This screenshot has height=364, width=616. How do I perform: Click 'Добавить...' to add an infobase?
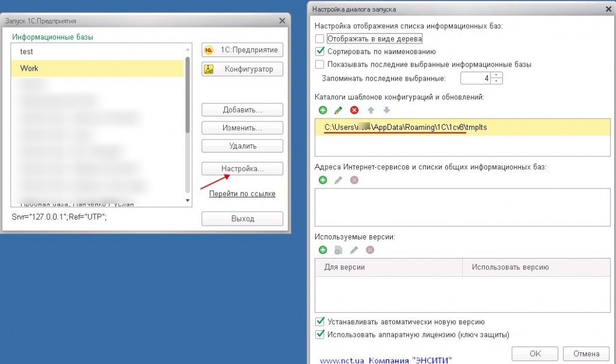242,110
